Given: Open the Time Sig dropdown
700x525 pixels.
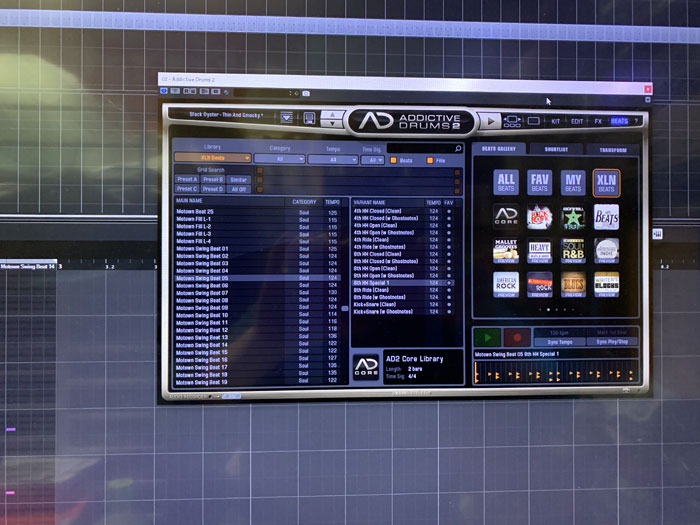Looking at the screenshot, I should (x=372, y=160).
